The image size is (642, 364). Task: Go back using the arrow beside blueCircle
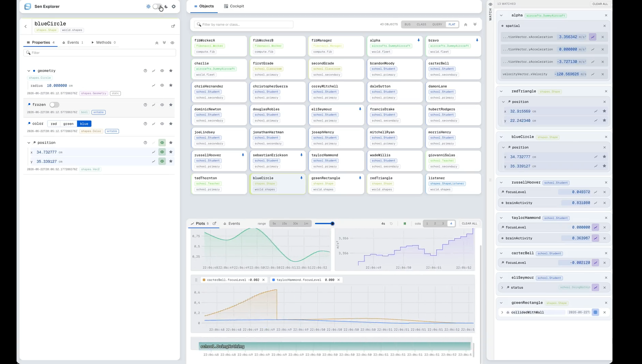tap(26, 26)
